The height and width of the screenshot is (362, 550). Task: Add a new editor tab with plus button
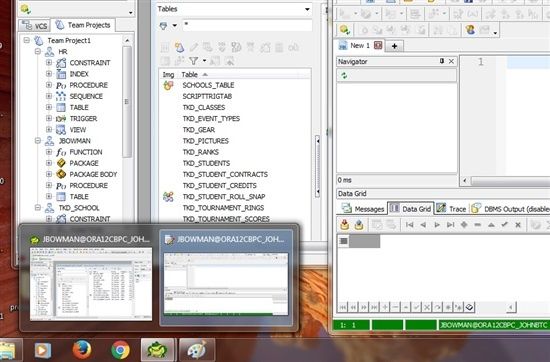tap(394, 46)
